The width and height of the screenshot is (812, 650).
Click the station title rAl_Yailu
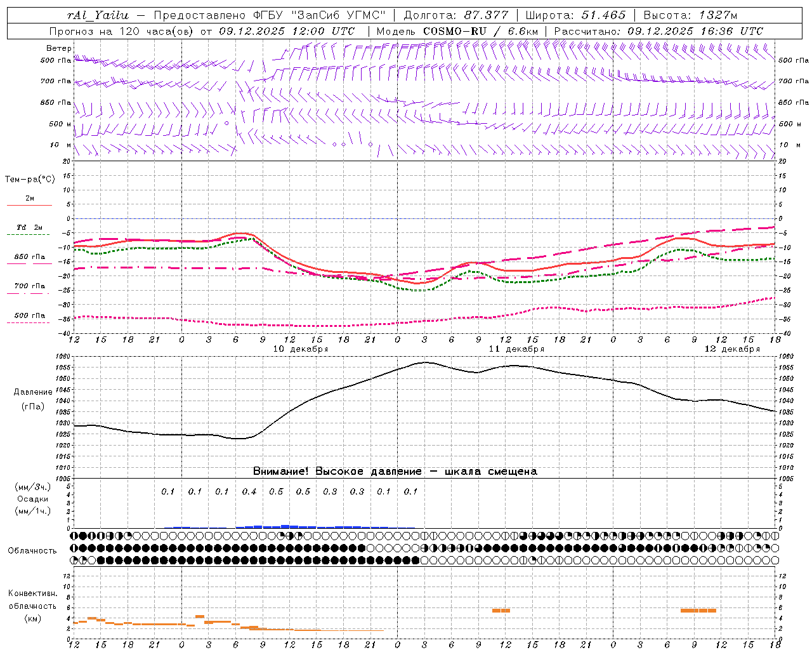(98, 15)
